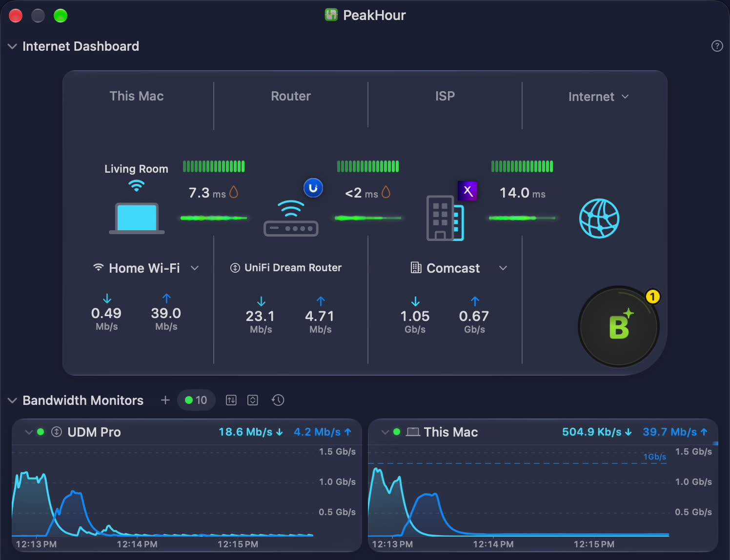The image size is (730, 560).
Task: Click the This Mac bandwidth graph
Action: (518, 492)
